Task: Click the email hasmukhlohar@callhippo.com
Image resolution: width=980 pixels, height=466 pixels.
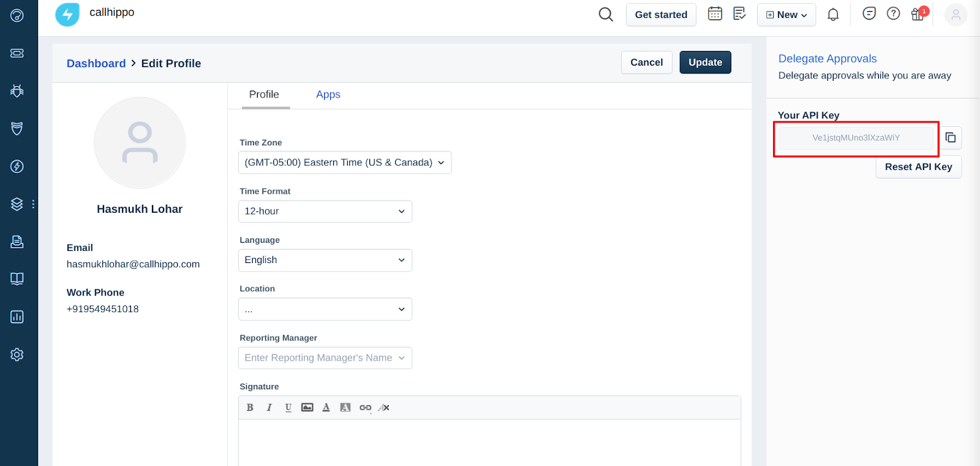Action: point(133,264)
